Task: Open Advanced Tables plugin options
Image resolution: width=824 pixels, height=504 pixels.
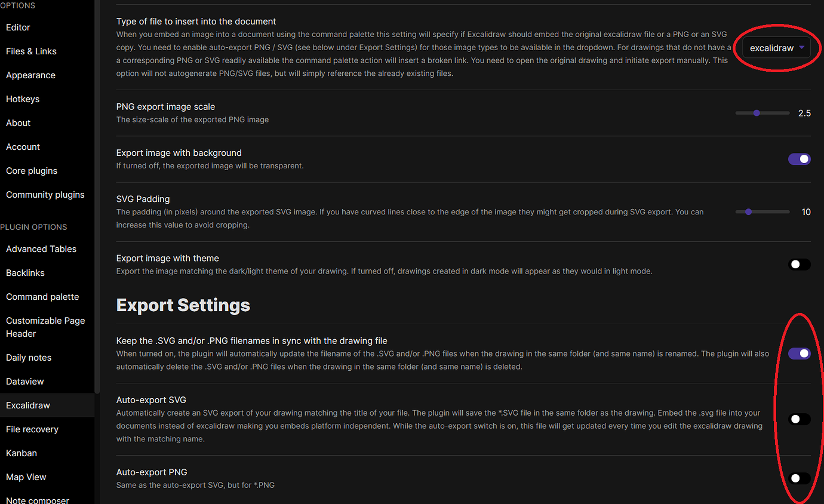Action: (41, 248)
